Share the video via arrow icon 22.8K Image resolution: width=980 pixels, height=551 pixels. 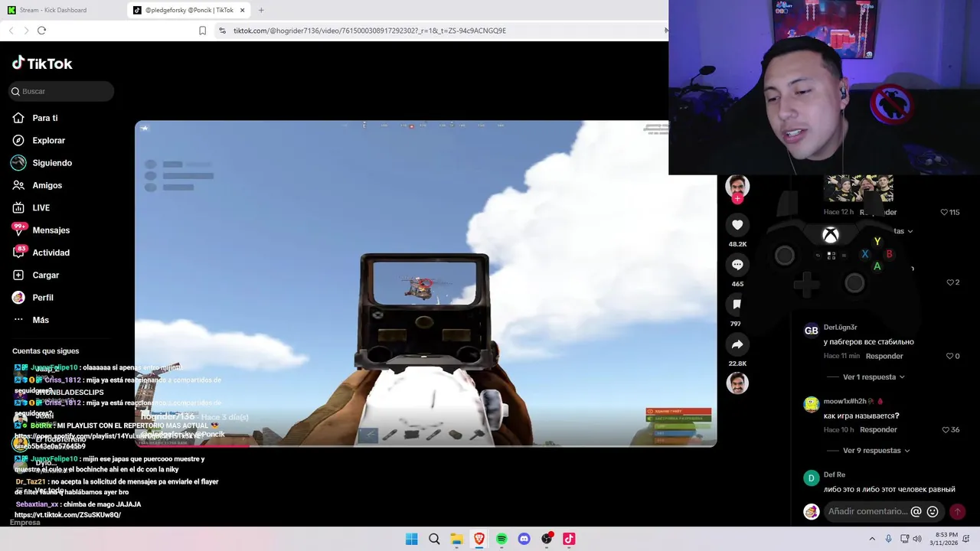coord(737,344)
